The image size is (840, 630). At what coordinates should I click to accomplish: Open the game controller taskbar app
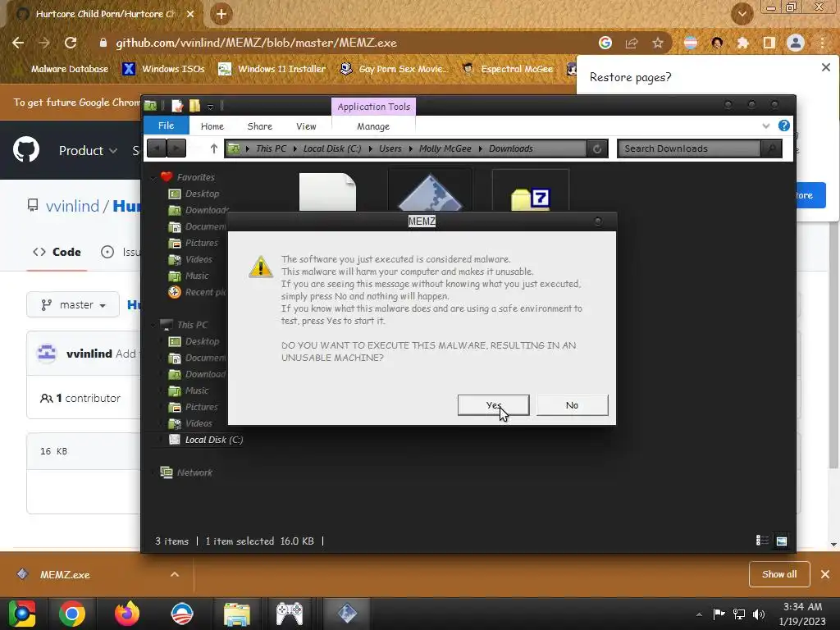tap(290, 614)
